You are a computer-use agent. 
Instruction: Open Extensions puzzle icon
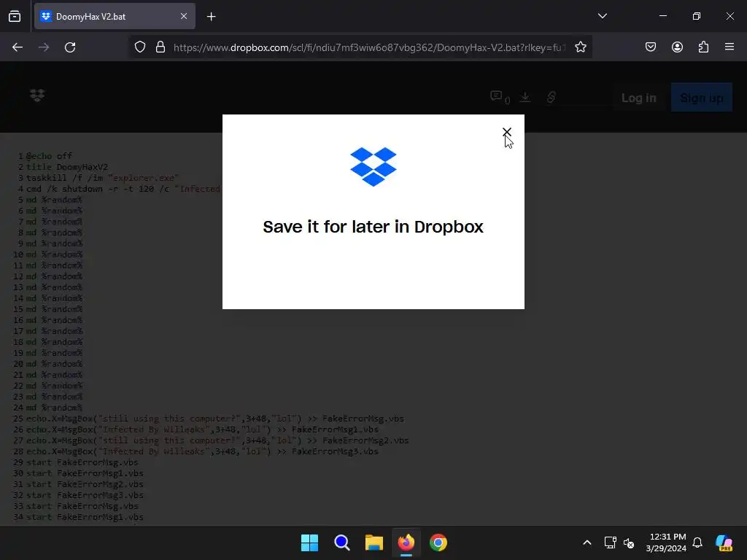tap(703, 47)
